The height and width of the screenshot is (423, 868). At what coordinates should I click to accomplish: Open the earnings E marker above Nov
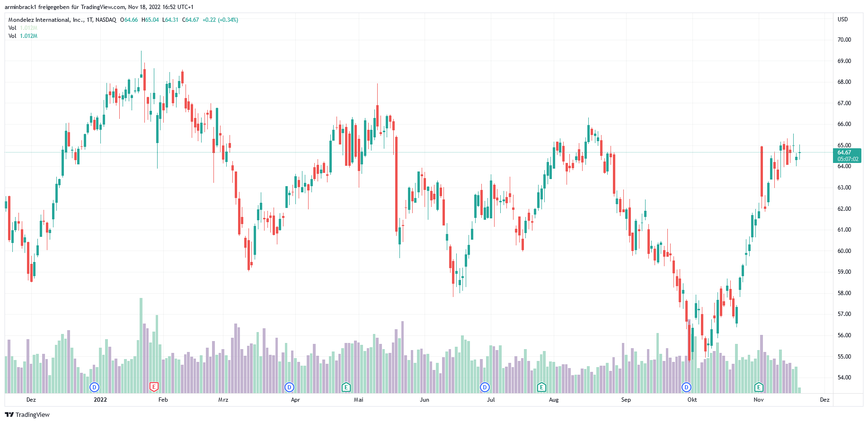click(759, 387)
